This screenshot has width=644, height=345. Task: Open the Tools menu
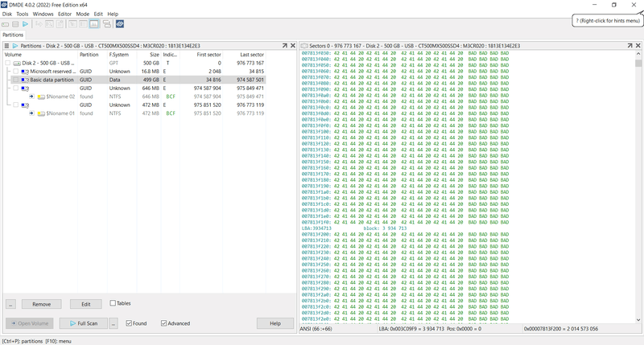click(23, 14)
